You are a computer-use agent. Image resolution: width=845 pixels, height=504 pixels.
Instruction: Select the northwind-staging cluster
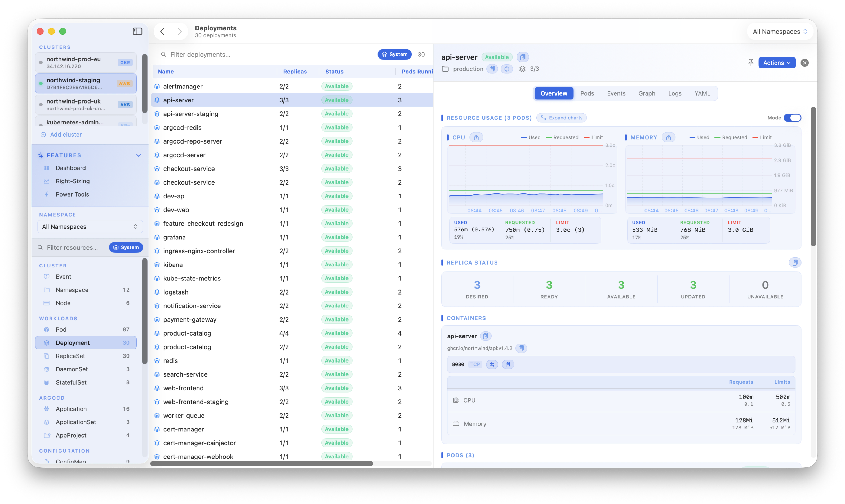86,83
